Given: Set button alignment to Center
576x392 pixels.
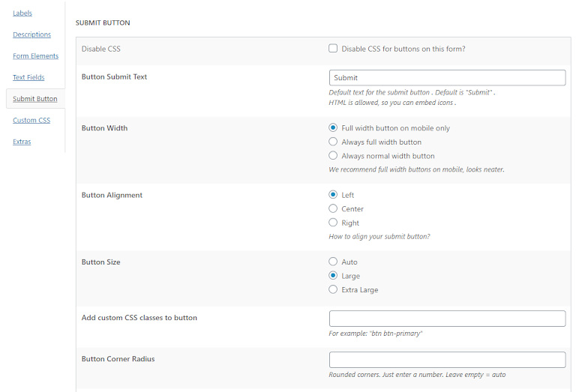Looking at the screenshot, I should pos(333,209).
